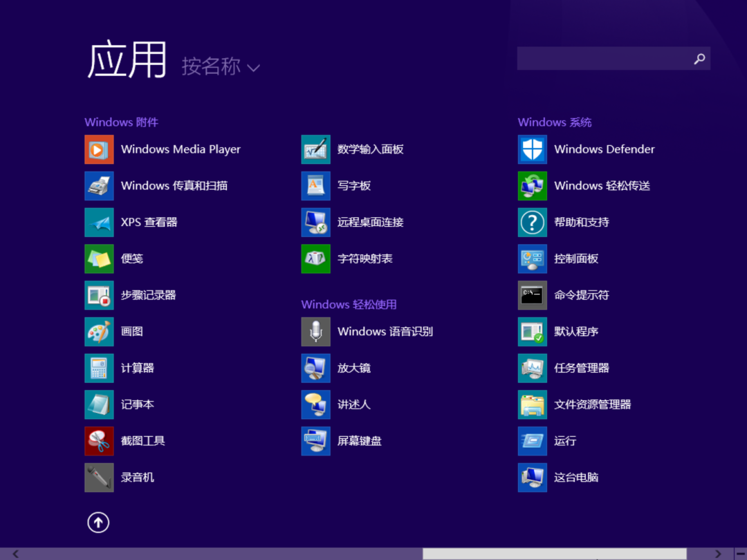Open 远程桌面连接 icon
The image size is (747, 560).
(x=316, y=223)
